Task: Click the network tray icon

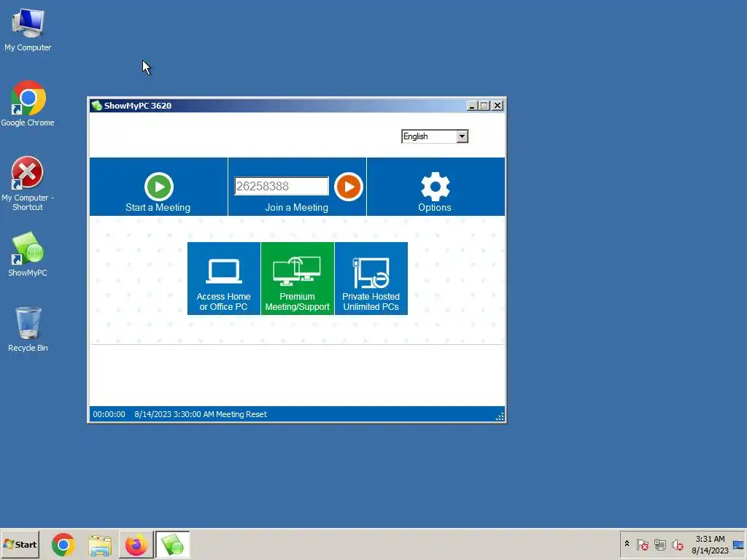Action: point(659,544)
